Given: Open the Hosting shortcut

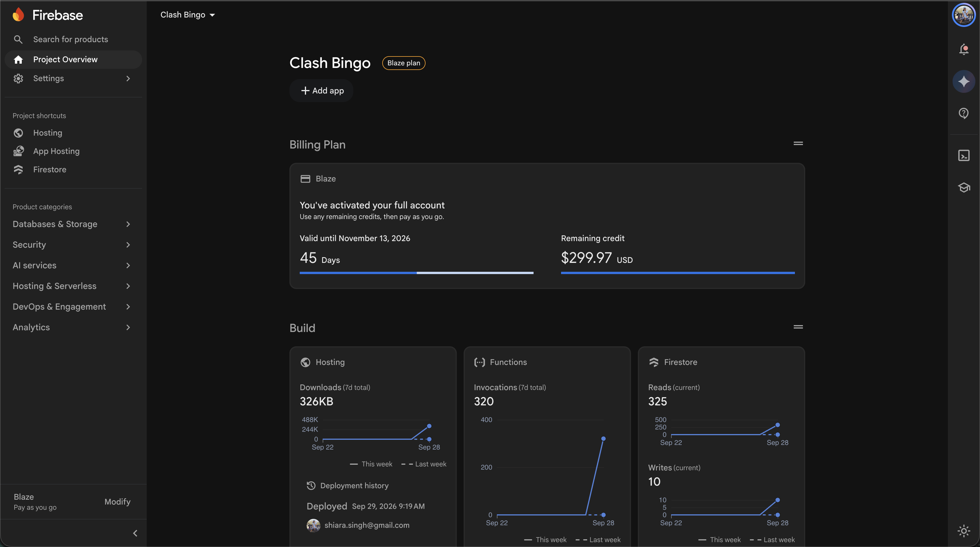Looking at the screenshot, I should pyautogui.click(x=73, y=133).
